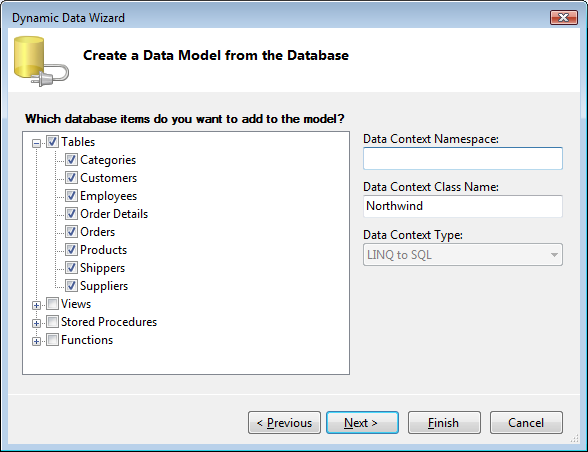The width and height of the screenshot is (588, 452).
Task: Enable the Stored Procedures checkbox
Action: pos(52,322)
